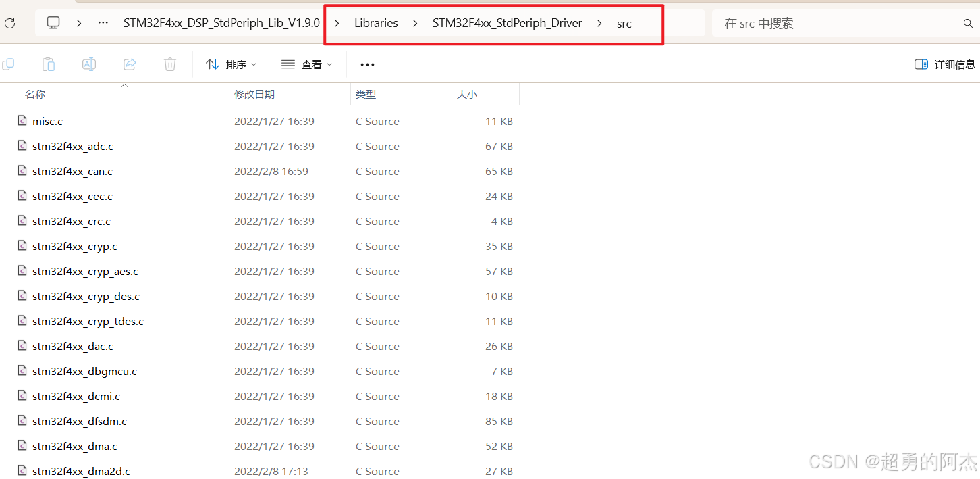Click the Delete trash can icon
980x479 pixels.
pyautogui.click(x=170, y=64)
